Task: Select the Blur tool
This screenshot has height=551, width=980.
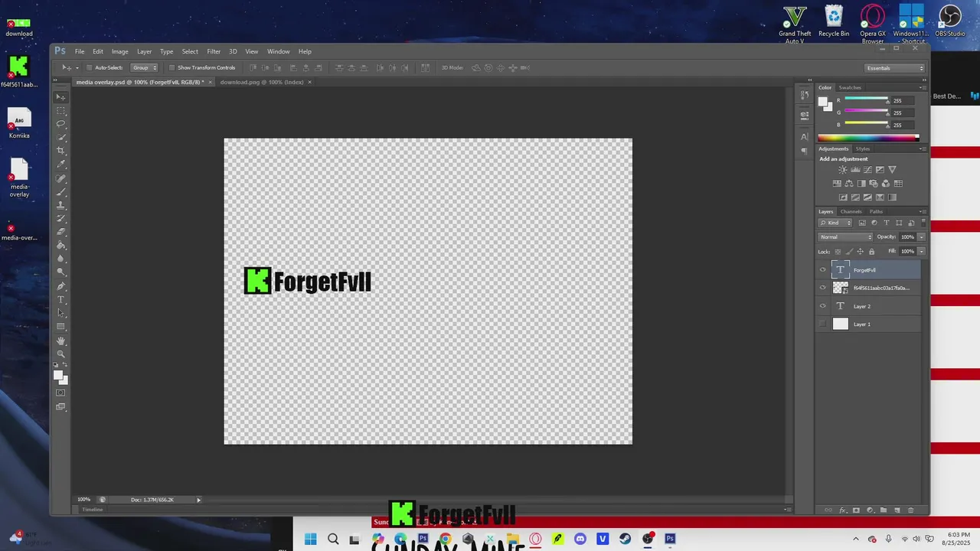Action: pyautogui.click(x=61, y=259)
